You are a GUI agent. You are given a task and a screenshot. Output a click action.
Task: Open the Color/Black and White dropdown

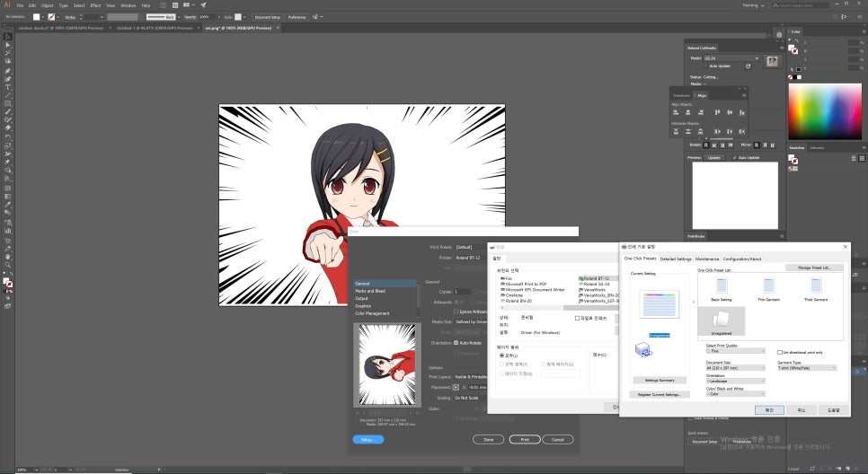tap(736, 394)
